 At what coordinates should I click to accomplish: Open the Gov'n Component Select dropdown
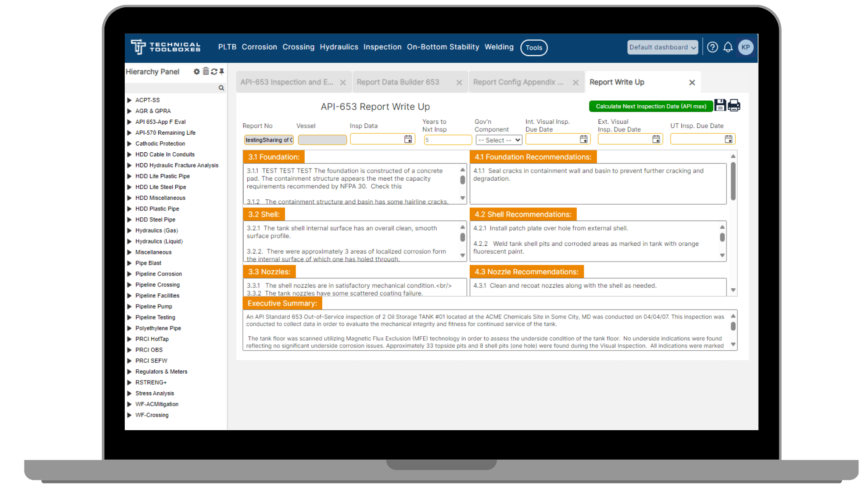click(499, 140)
